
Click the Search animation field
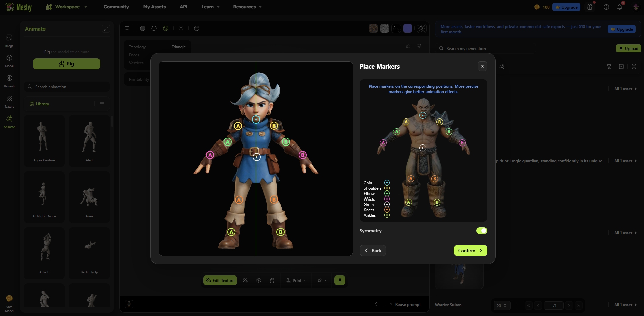coord(67,87)
